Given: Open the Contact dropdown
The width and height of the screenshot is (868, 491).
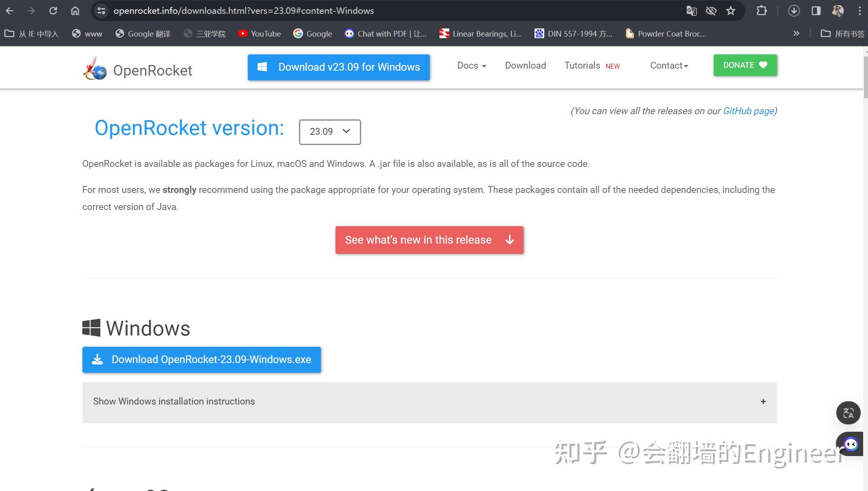Looking at the screenshot, I should click(668, 65).
